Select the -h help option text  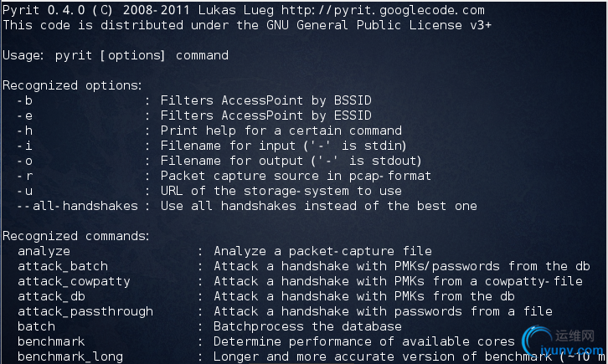[25, 131]
